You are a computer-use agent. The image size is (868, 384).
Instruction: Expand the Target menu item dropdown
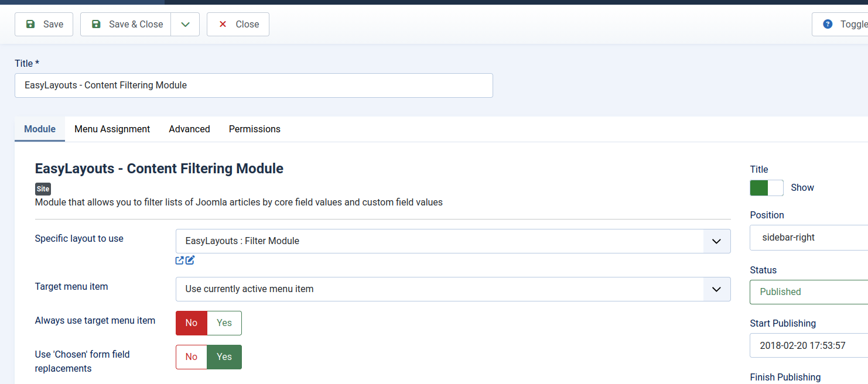click(x=453, y=289)
